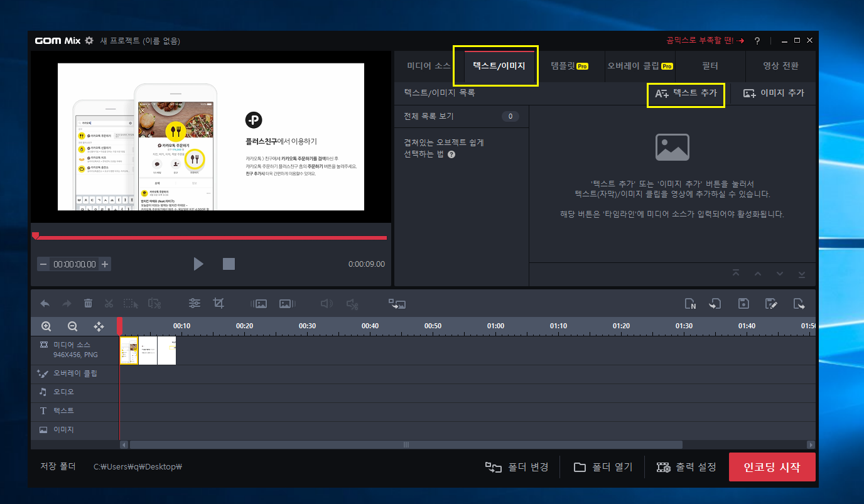864x504 pixels.
Task: Switch to the 필터 tab
Action: [710, 66]
